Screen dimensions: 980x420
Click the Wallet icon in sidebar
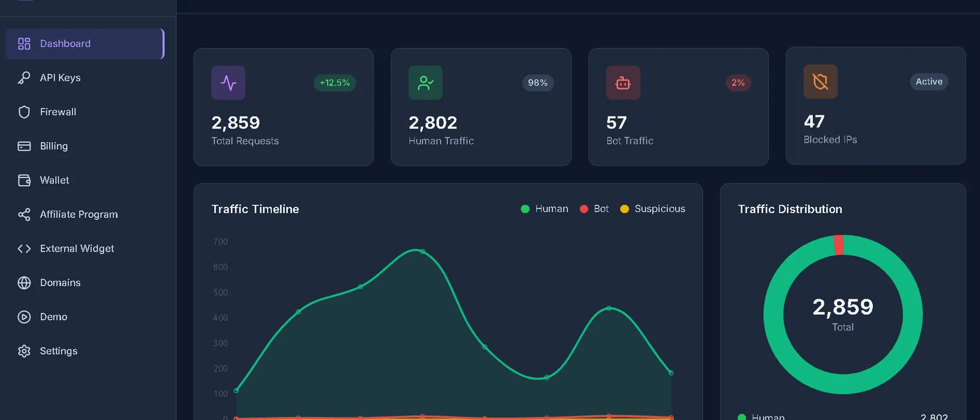[x=24, y=180]
